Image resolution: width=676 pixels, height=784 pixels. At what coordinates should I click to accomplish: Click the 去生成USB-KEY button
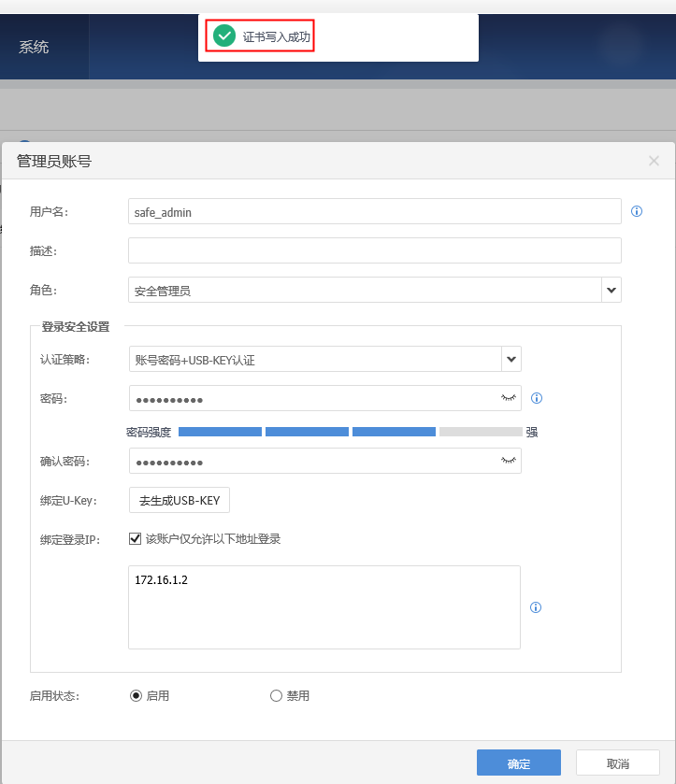(180, 500)
